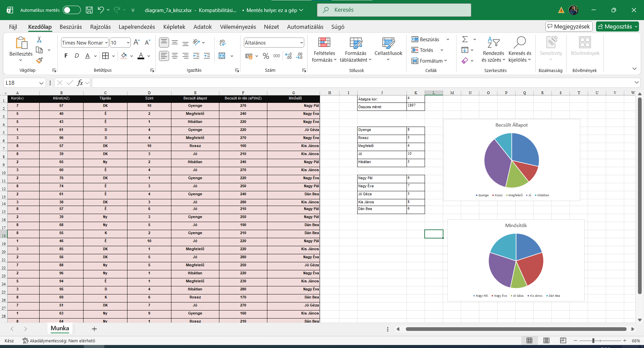Toggle bold (F) formatting
The width and height of the screenshot is (644, 348).
click(x=66, y=56)
